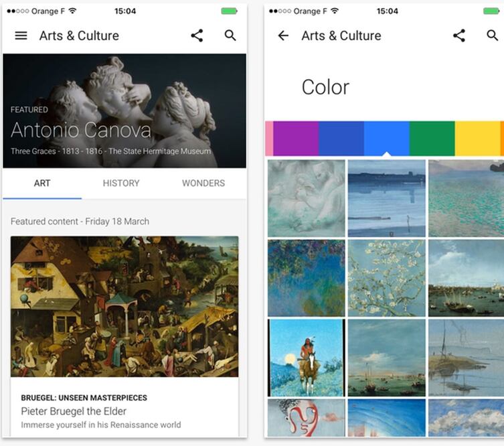Open the hamburger navigation menu

pyautogui.click(x=21, y=35)
